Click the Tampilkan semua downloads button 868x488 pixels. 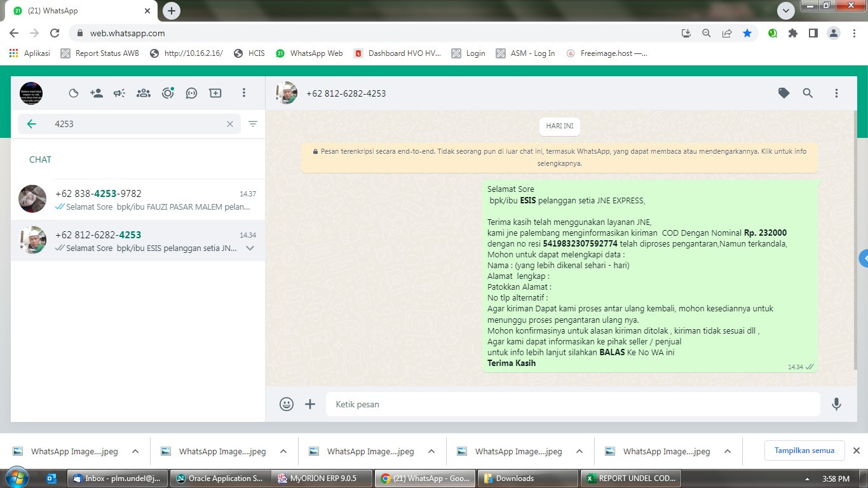[804, 451]
